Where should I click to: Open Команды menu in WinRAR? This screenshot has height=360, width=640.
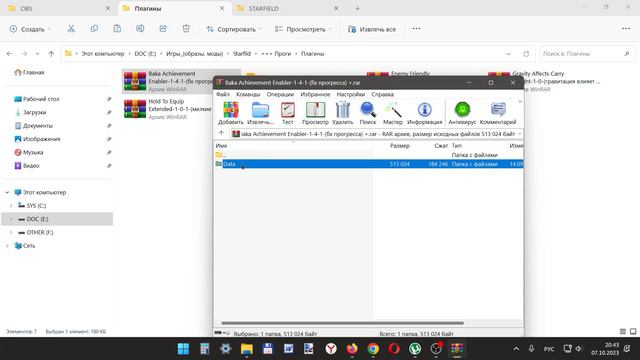[x=248, y=94]
